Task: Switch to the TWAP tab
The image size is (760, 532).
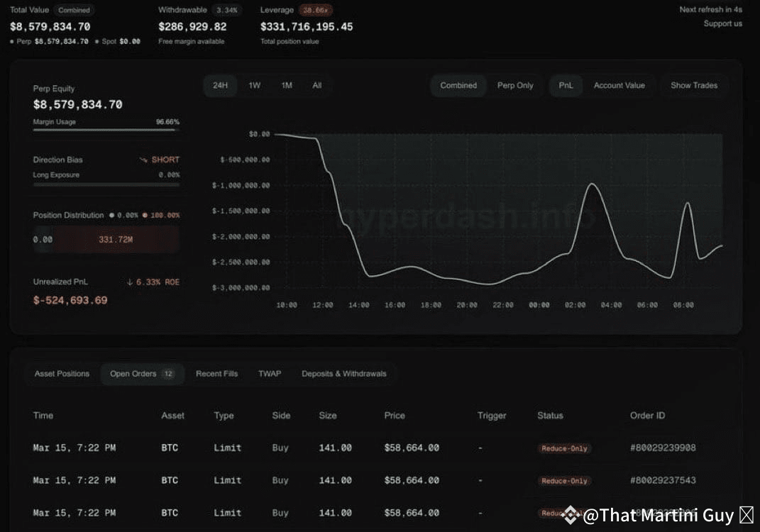Action: pyautogui.click(x=270, y=374)
